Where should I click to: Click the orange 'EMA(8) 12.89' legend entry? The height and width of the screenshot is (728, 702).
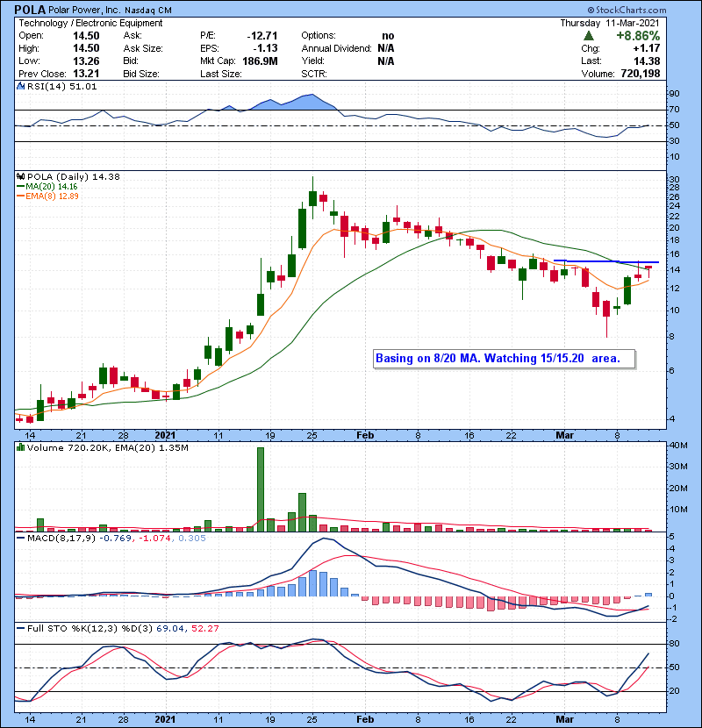[x=48, y=196]
